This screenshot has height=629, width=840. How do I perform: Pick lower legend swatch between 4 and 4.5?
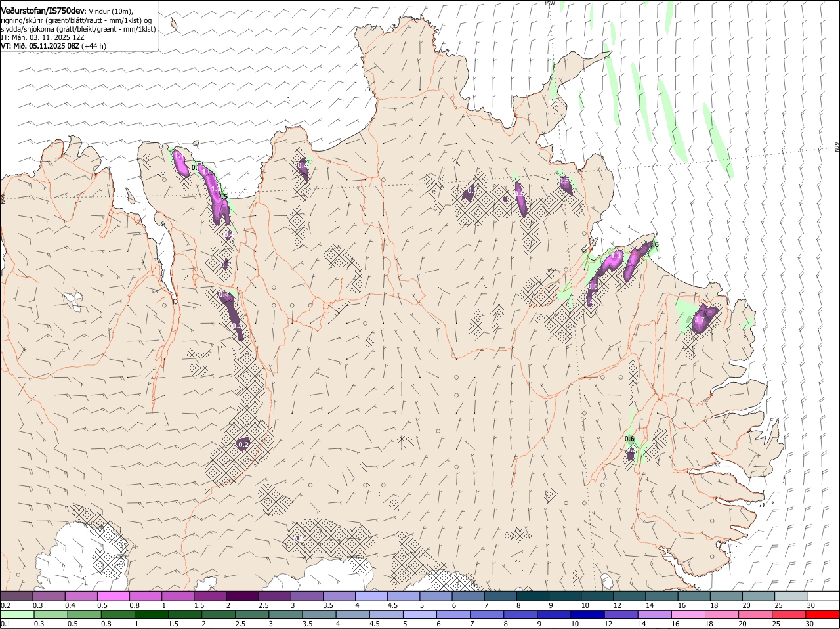click(353, 615)
